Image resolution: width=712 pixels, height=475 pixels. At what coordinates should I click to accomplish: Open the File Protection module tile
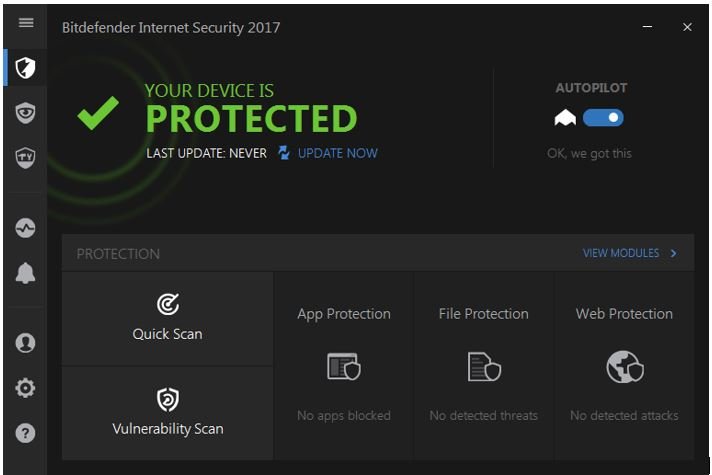484,366
